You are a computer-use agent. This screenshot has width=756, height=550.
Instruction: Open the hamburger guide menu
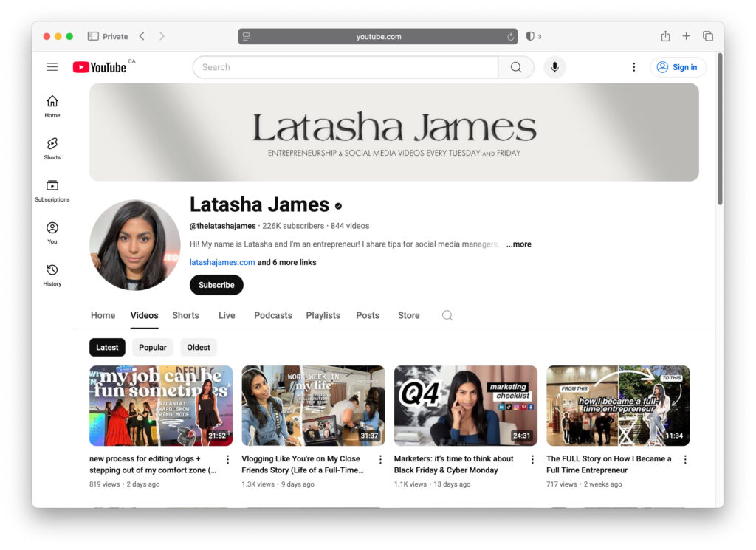tap(52, 67)
